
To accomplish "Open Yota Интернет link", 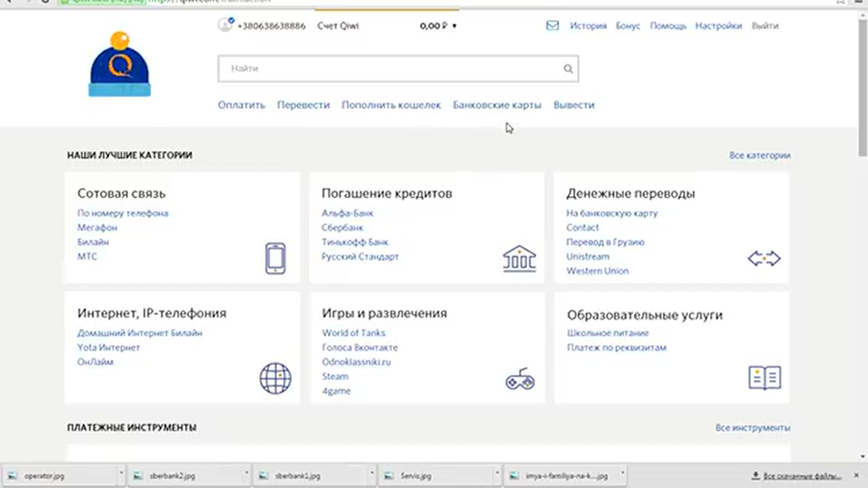I will click(x=108, y=347).
